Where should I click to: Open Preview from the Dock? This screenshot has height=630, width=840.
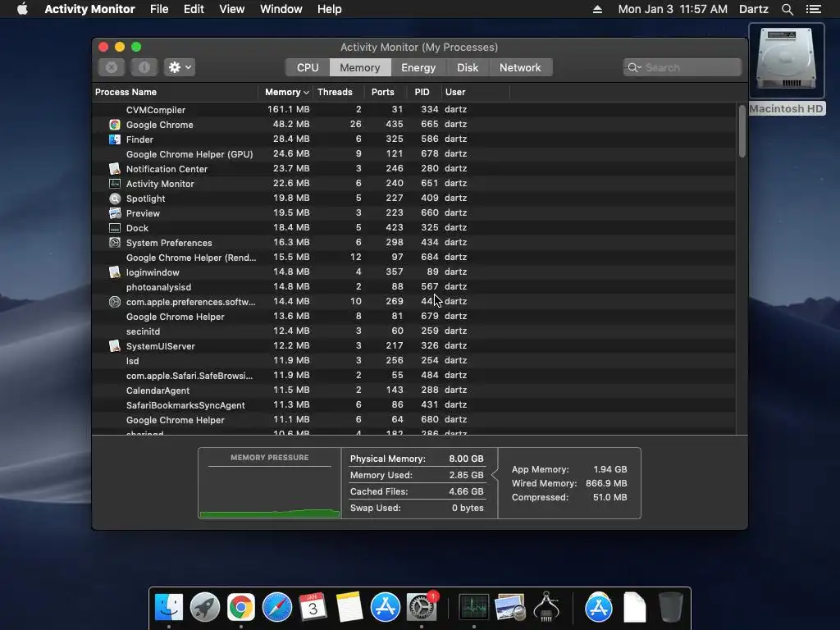509,607
